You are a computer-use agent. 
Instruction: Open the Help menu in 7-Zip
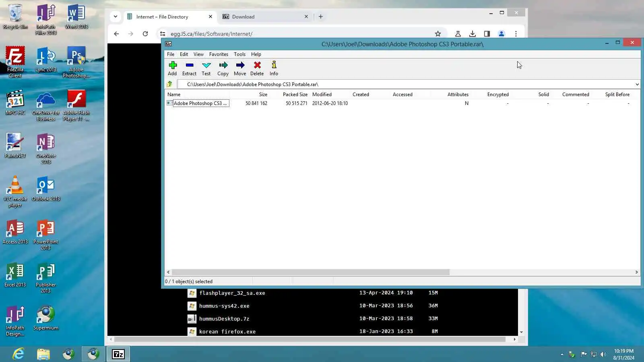click(x=256, y=54)
